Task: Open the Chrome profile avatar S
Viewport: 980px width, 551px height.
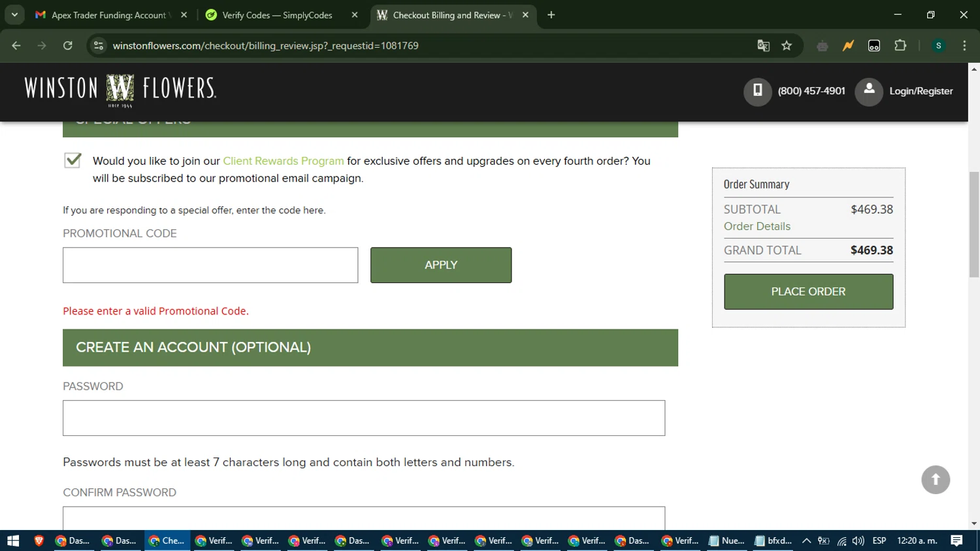Action: (x=938, y=46)
